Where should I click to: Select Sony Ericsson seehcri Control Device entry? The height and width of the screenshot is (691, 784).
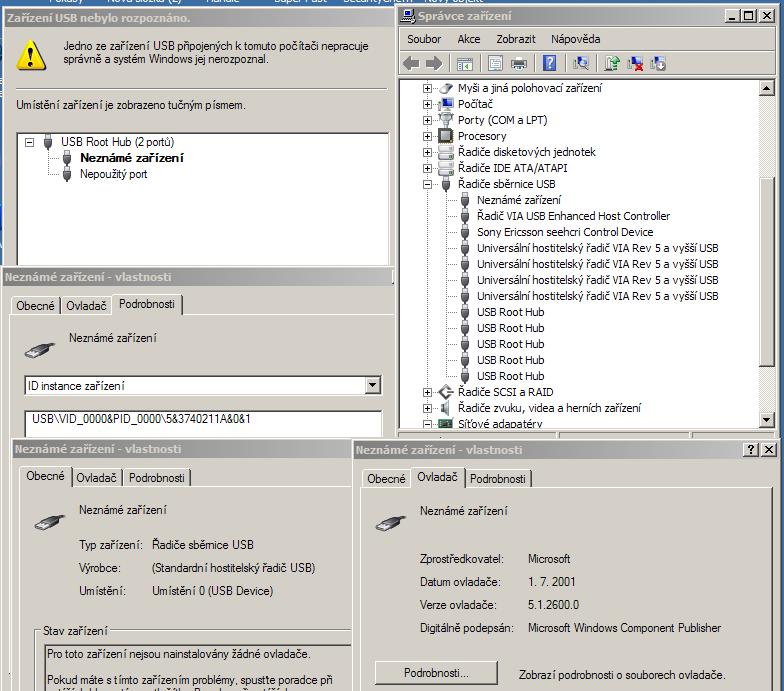[565, 232]
